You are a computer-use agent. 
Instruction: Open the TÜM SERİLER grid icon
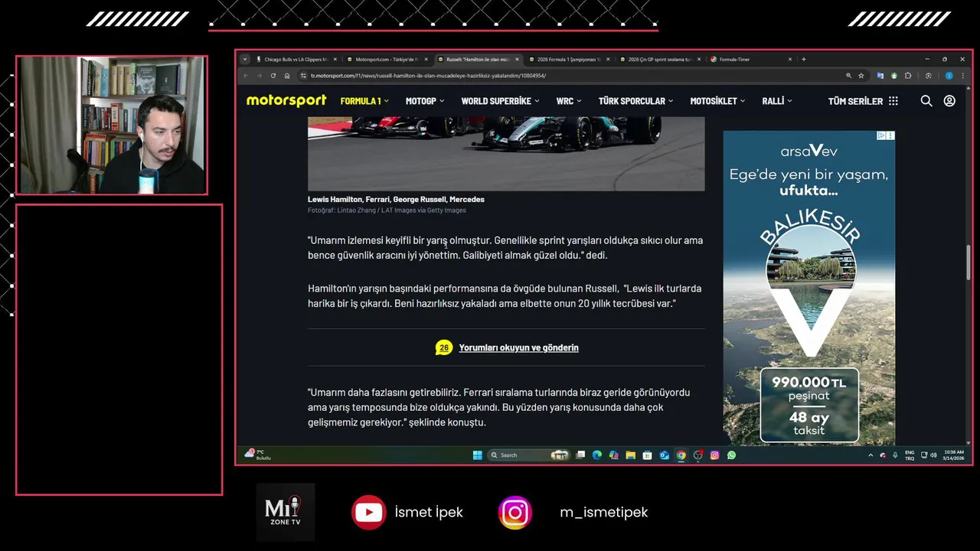click(893, 101)
